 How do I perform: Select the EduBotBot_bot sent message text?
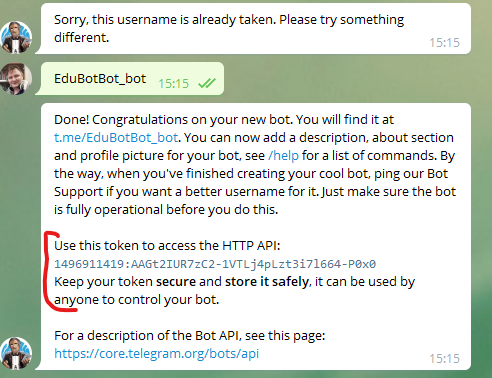(x=100, y=79)
